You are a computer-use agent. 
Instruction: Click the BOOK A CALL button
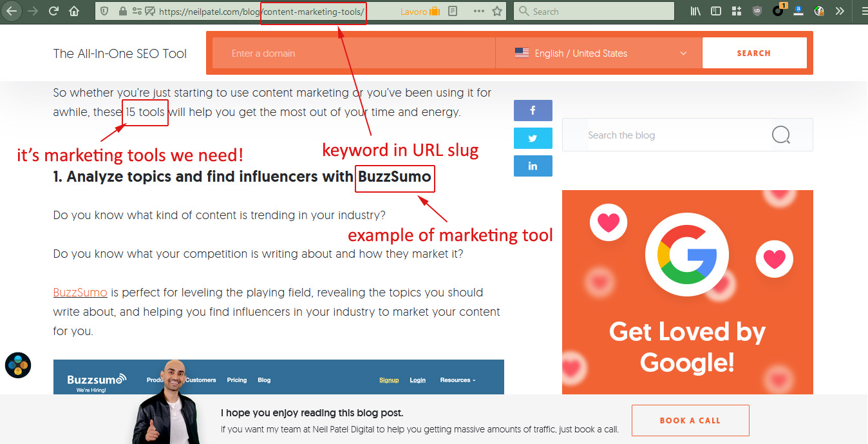pyautogui.click(x=690, y=420)
